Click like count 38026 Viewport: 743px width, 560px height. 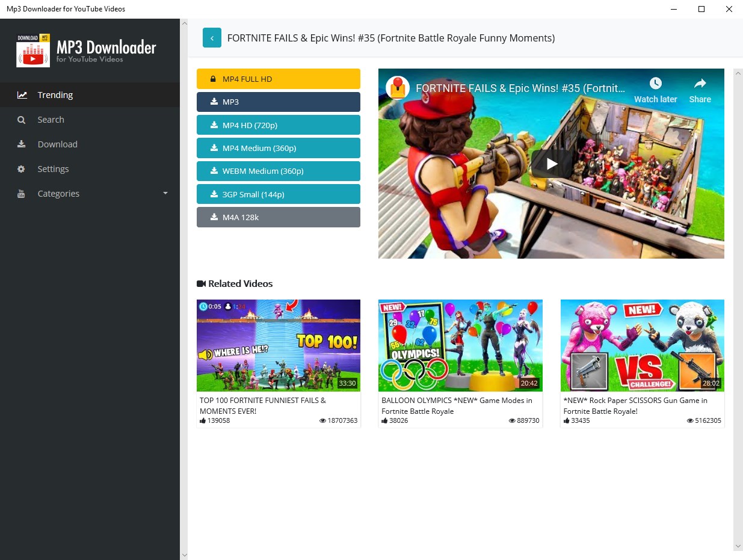(395, 420)
